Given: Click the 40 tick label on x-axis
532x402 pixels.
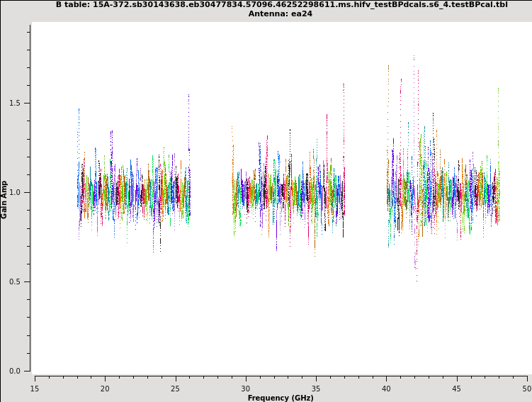Looking at the screenshot, I should [x=386, y=388].
